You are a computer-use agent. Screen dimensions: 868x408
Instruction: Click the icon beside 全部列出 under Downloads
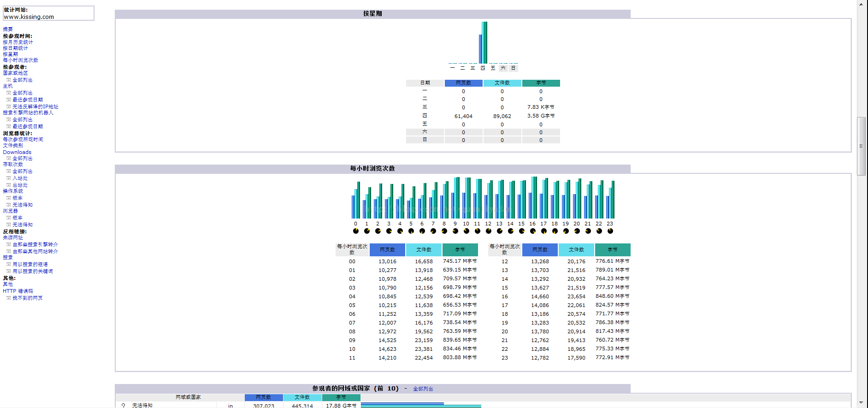(x=8, y=158)
